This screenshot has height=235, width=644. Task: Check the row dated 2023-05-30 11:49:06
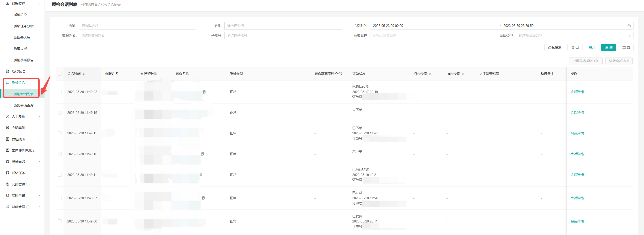click(x=60, y=221)
